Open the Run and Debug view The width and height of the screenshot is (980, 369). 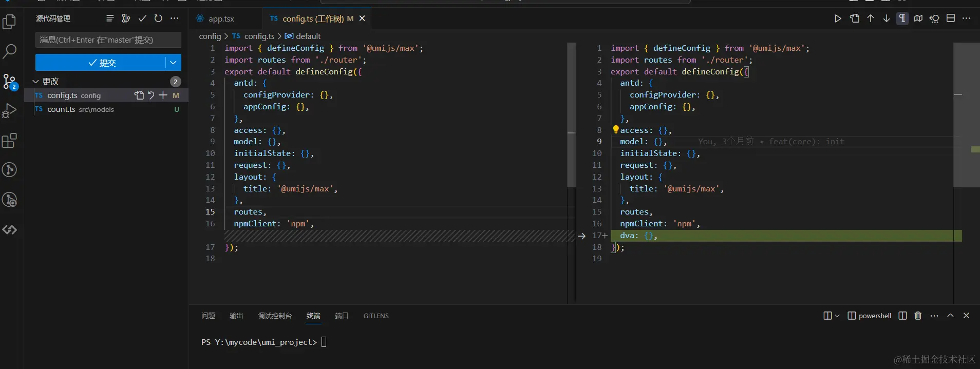click(x=9, y=111)
